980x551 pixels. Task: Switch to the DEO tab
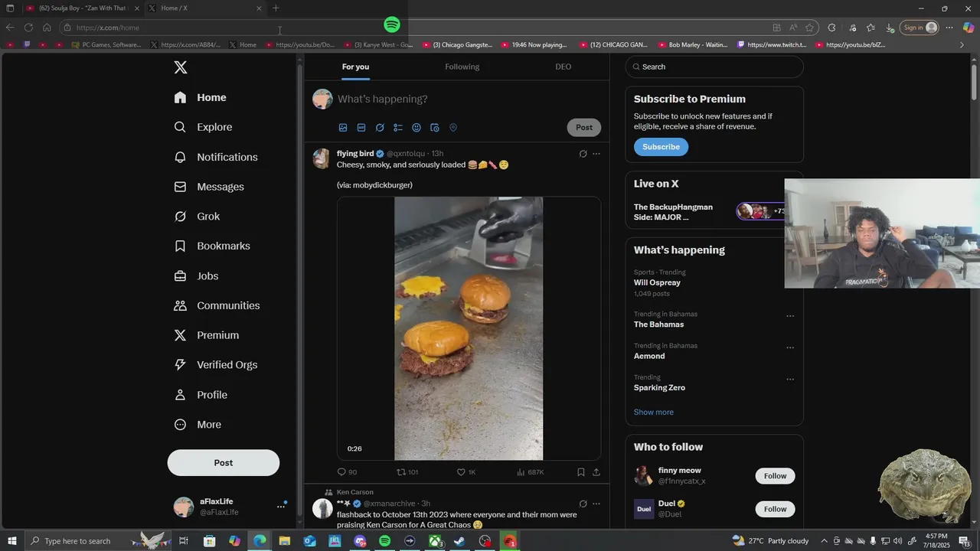coord(563,67)
